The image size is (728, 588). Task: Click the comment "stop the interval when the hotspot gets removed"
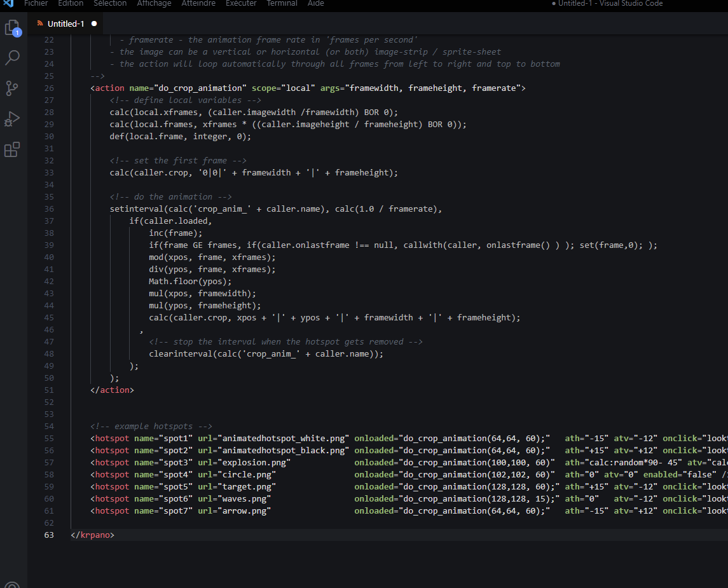click(x=286, y=341)
